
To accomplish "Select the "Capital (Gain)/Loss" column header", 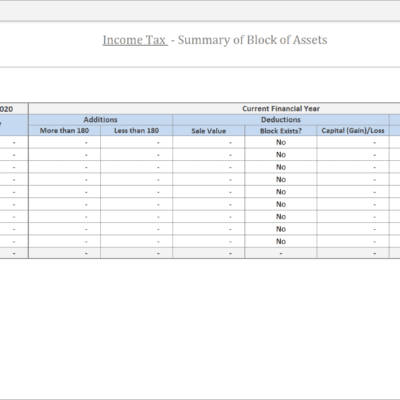I will pyautogui.click(x=353, y=131).
